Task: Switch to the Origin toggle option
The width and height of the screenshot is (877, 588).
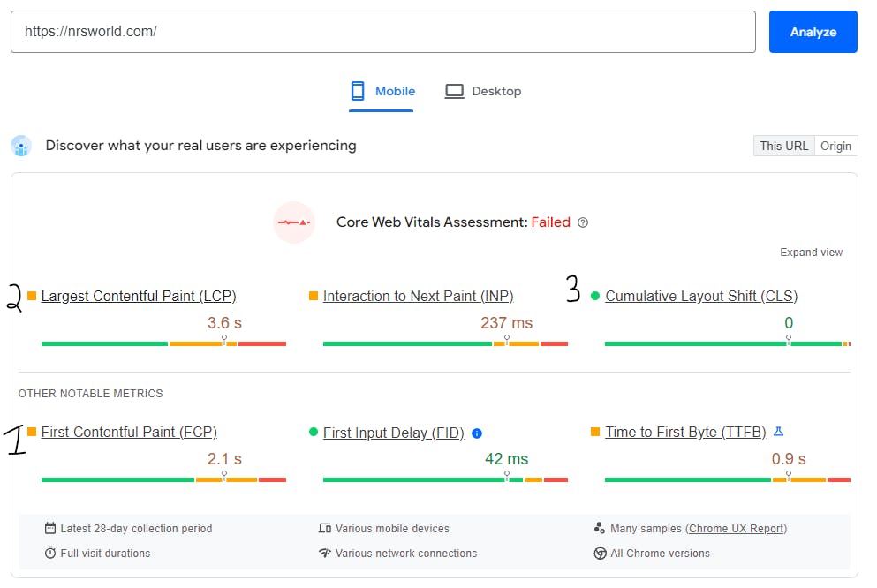Action: click(x=835, y=146)
